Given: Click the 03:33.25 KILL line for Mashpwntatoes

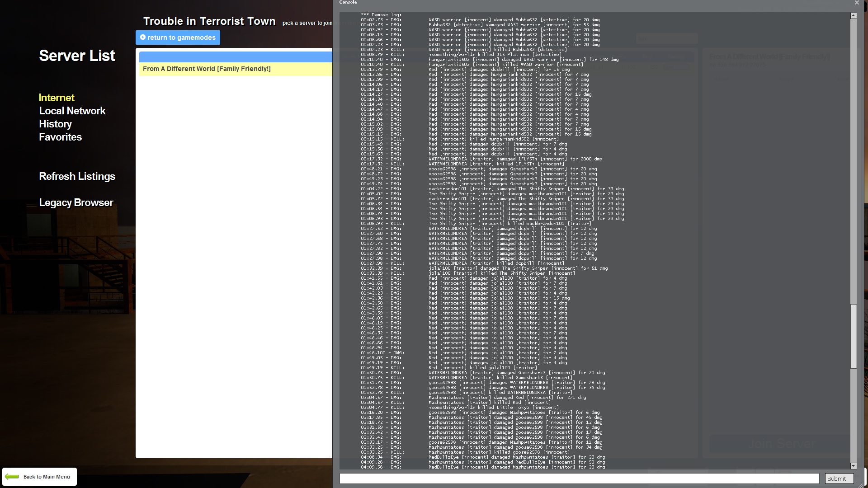Looking at the screenshot, I should (x=465, y=452).
